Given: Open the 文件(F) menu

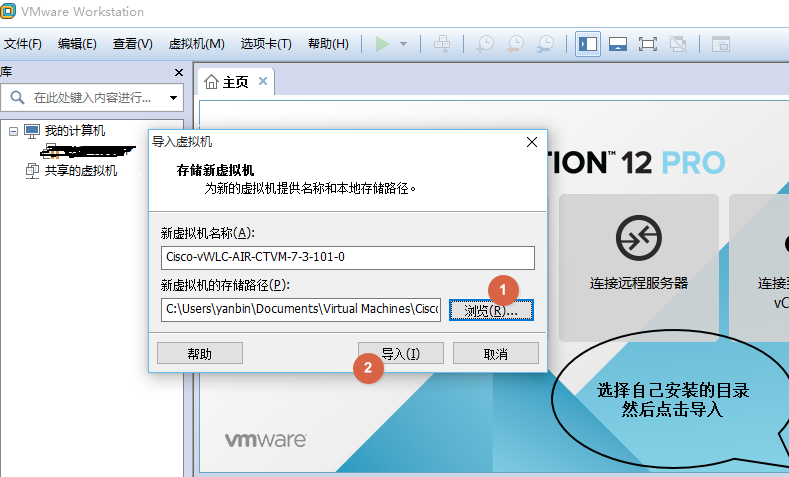Looking at the screenshot, I should (x=22, y=44).
